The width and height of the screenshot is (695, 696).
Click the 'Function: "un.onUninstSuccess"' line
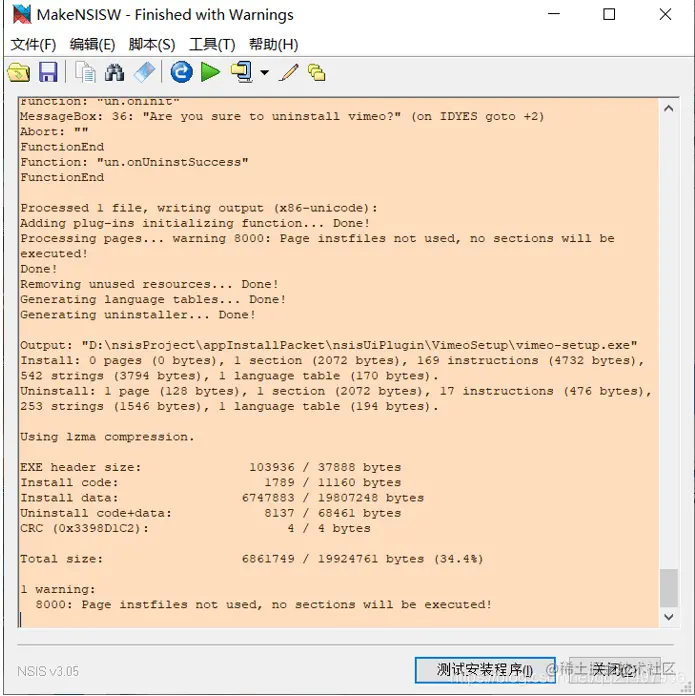(134, 162)
